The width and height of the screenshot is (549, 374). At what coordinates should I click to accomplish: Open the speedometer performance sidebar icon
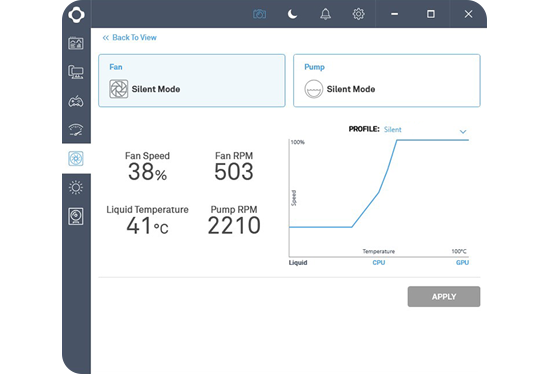[76, 130]
